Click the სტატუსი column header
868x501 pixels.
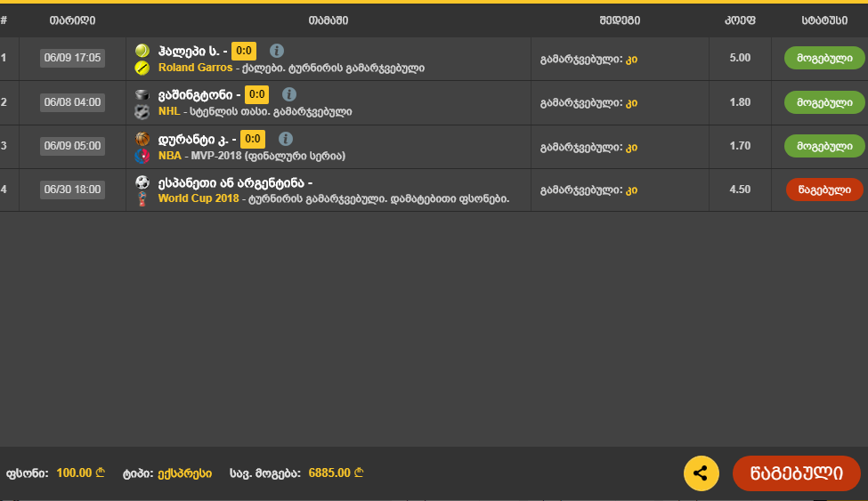pyautogui.click(x=824, y=20)
